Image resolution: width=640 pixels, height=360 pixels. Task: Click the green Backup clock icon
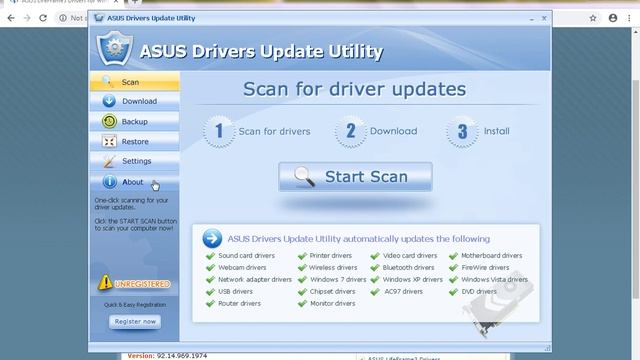pos(109,121)
